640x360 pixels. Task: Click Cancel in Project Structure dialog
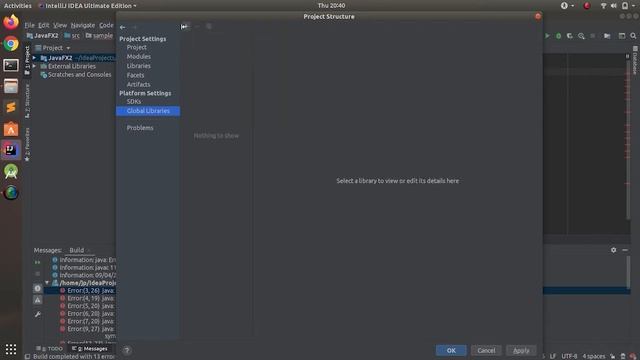[486, 350]
